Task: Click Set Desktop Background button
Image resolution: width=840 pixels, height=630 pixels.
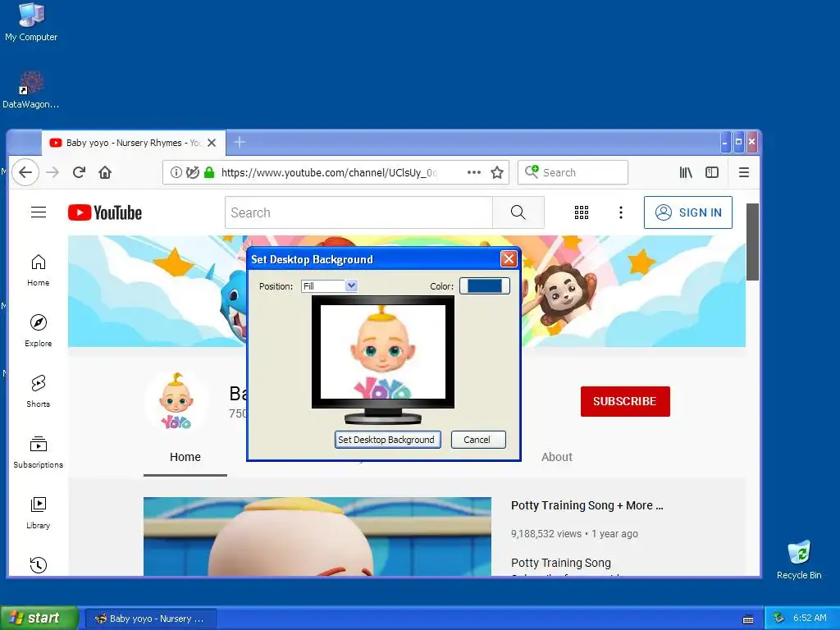Action: click(x=388, y=440)
